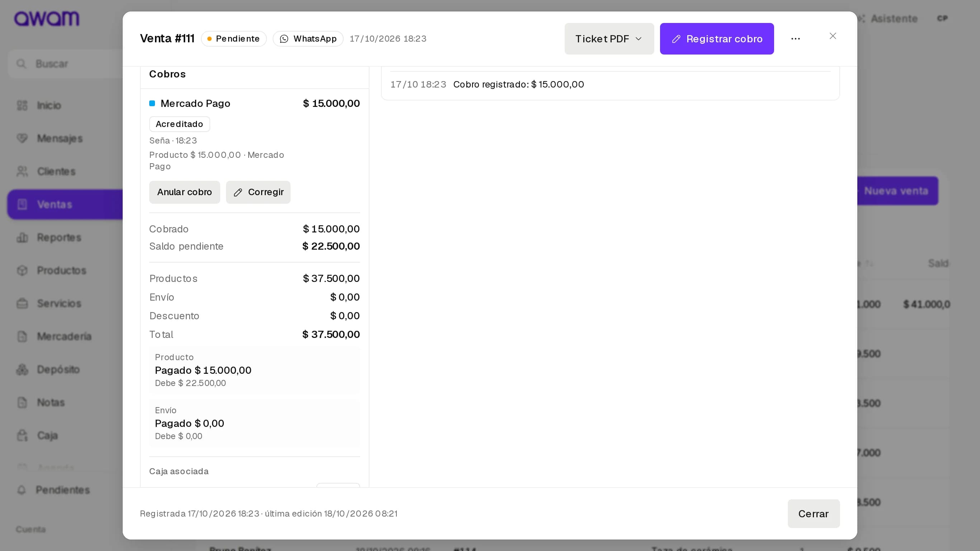Click Anular cobro button
Screen dimensions: 980x551
tap(184, 192)
